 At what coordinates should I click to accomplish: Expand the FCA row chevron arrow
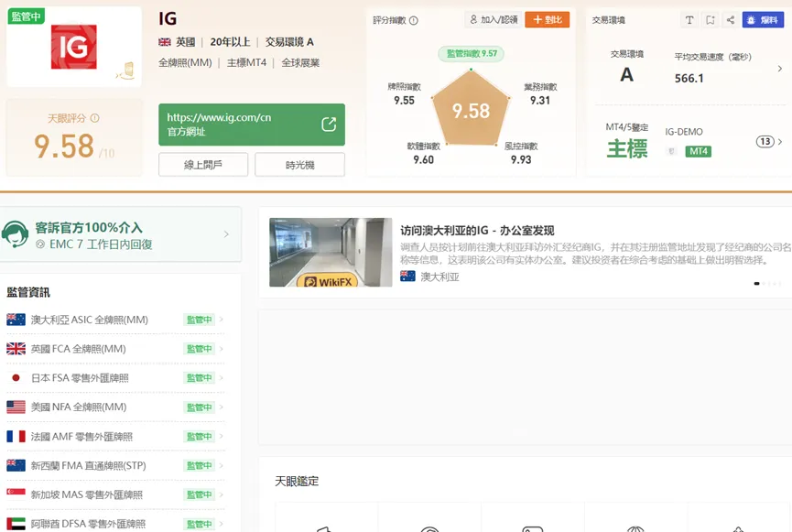click(222, 349)
